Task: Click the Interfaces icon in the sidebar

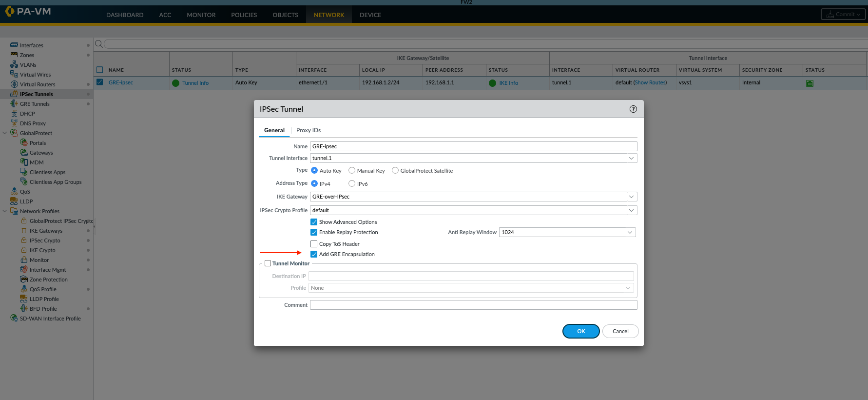Action: (x=14, y=45)
